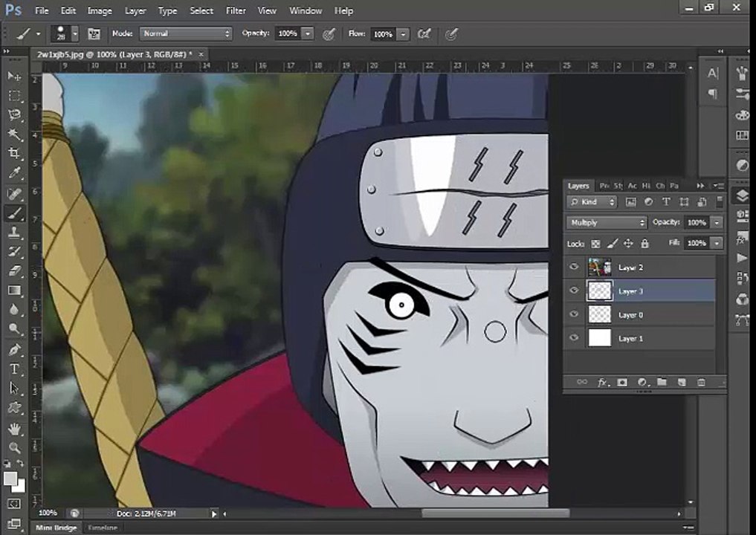Open layer Fill dropdown arrow
The width and height of the screenshot is (756, 535).
tap(717, 244)
